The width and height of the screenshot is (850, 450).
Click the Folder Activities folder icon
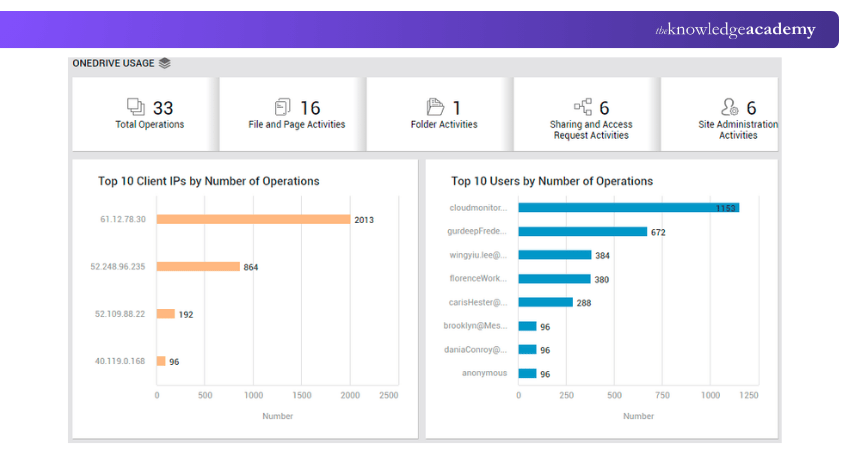click(435, 107)
